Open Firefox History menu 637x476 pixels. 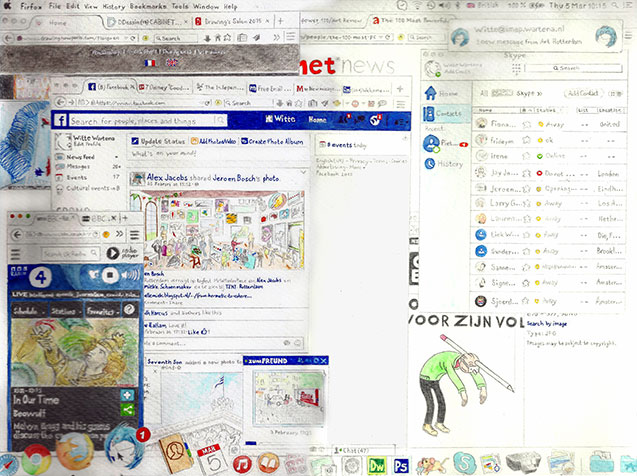[113, 6]
